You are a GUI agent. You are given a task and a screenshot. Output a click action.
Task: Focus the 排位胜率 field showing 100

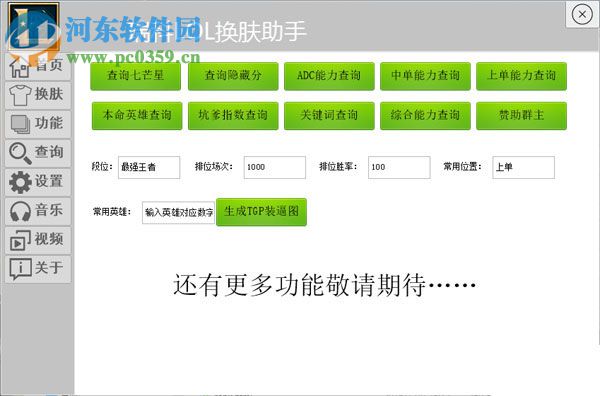tap(399, 167)
